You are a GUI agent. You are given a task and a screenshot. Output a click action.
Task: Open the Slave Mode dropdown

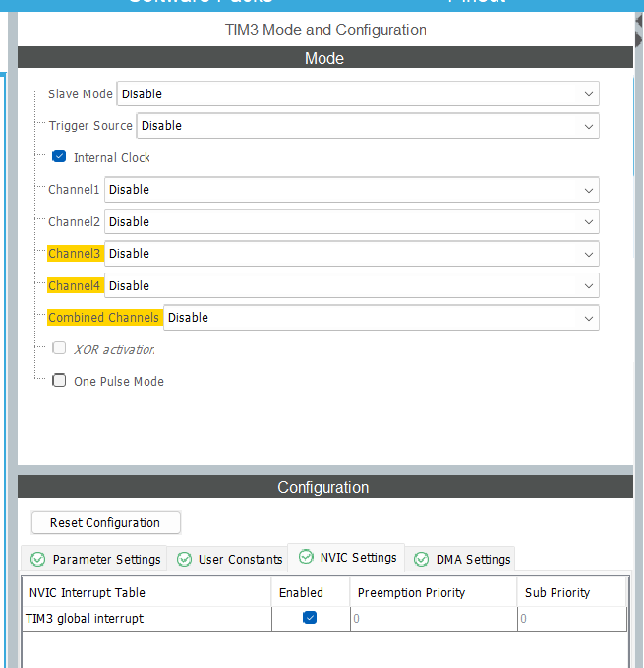click(x=358, y=94)
